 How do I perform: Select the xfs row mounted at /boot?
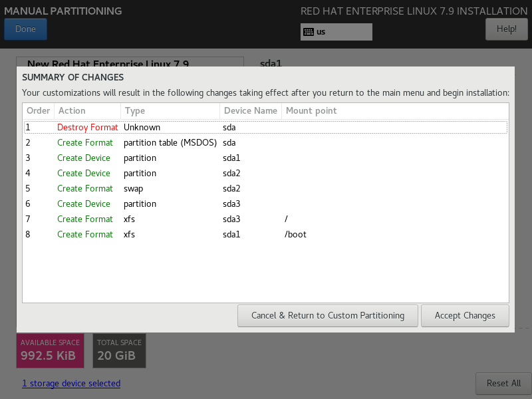pos(265,234)
